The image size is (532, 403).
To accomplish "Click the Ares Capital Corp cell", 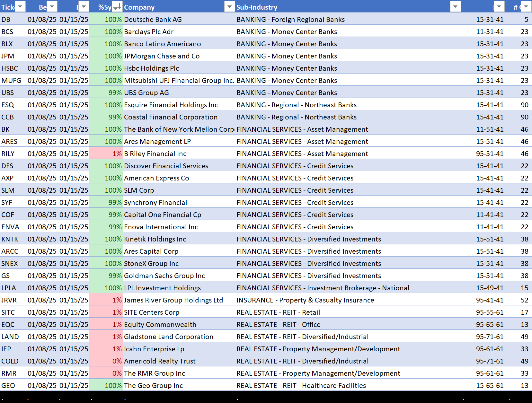I will coord(179,251).
